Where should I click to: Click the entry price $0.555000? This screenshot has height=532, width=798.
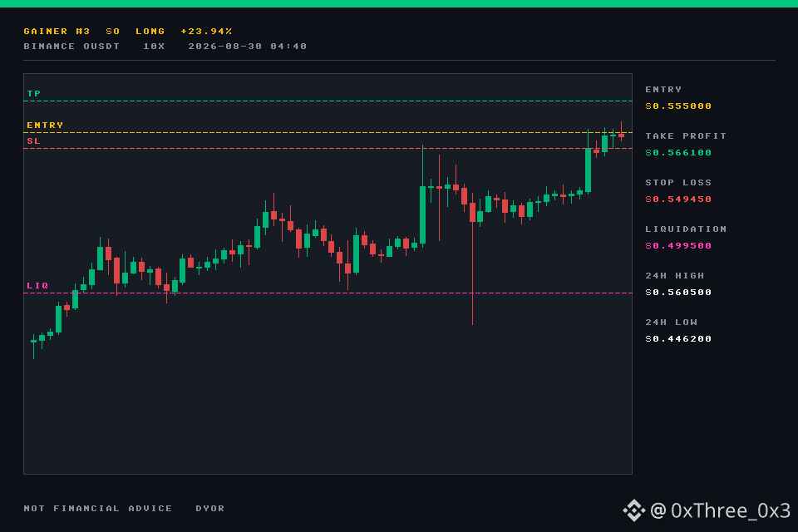click(678, 106)
